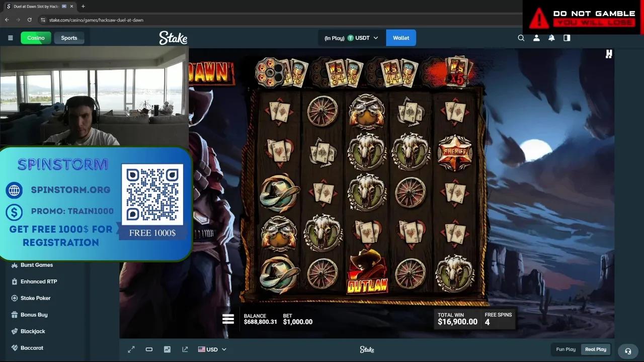Click the free spins counter
This screenshot has width=644, height=362.
[498, 319]
